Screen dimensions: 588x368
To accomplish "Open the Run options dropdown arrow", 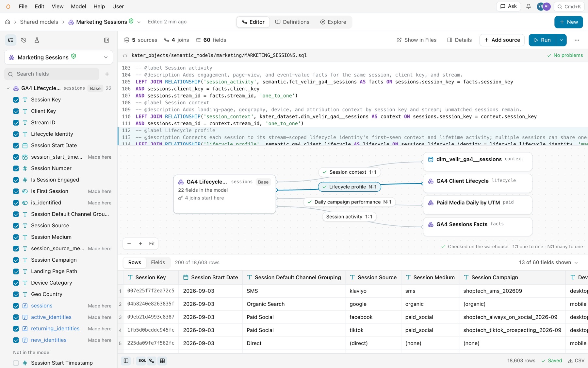I will pos(561,40).
